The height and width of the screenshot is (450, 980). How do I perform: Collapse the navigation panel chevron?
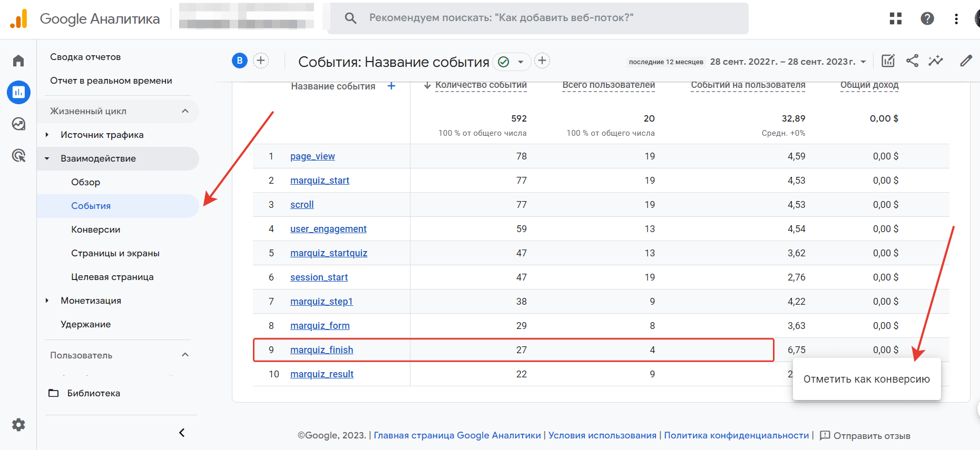(182, 433)
